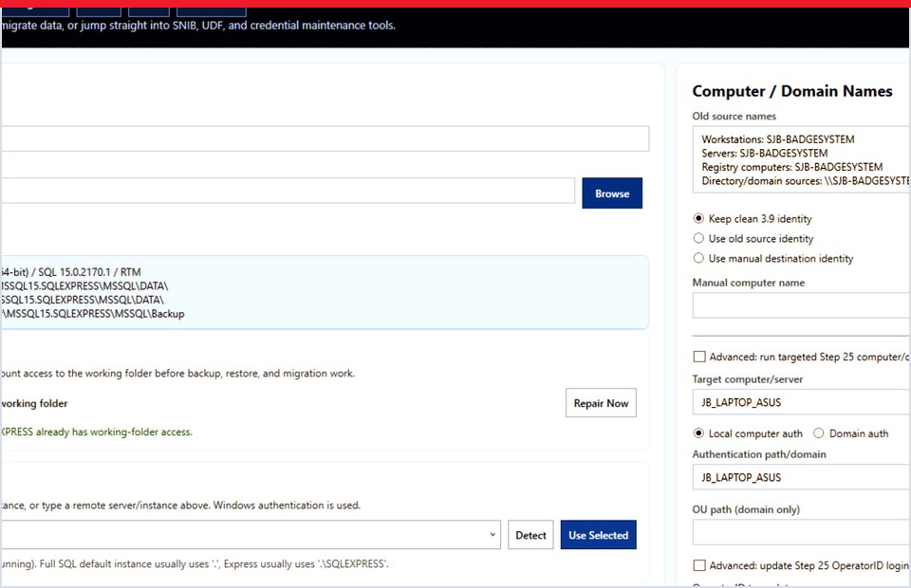Viewport: 911px width, 588px height.
Task: Focus the Authentication path/domain field
Action: click(x=801, y=477)
